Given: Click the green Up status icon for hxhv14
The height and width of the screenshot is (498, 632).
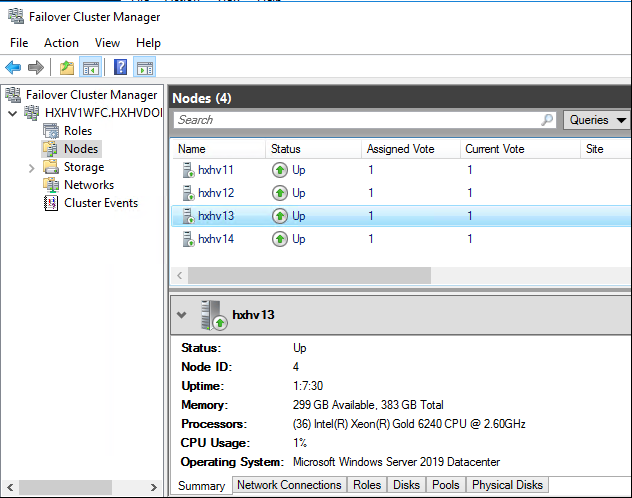Looking at the screenshot, I should coord(280,239).
